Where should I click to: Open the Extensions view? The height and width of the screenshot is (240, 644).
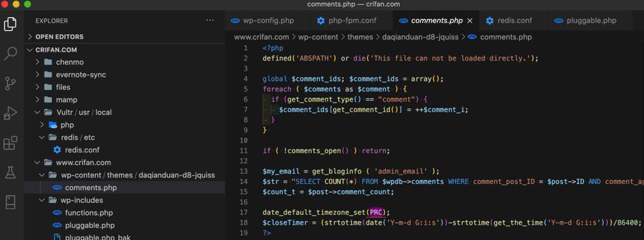(10, 143)
